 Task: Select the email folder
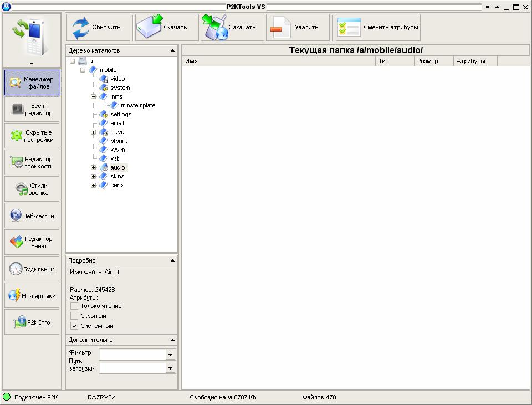[x=117, y=123]
